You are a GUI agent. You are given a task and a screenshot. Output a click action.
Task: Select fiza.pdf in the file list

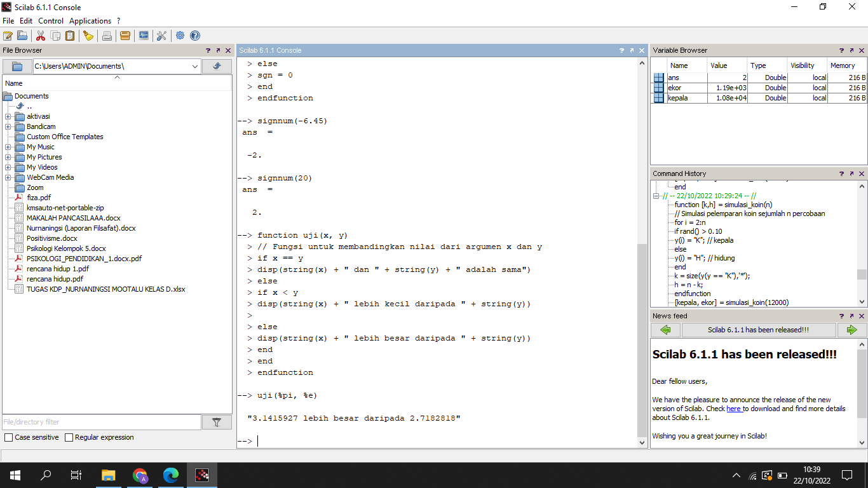click(x=39, y=198)
